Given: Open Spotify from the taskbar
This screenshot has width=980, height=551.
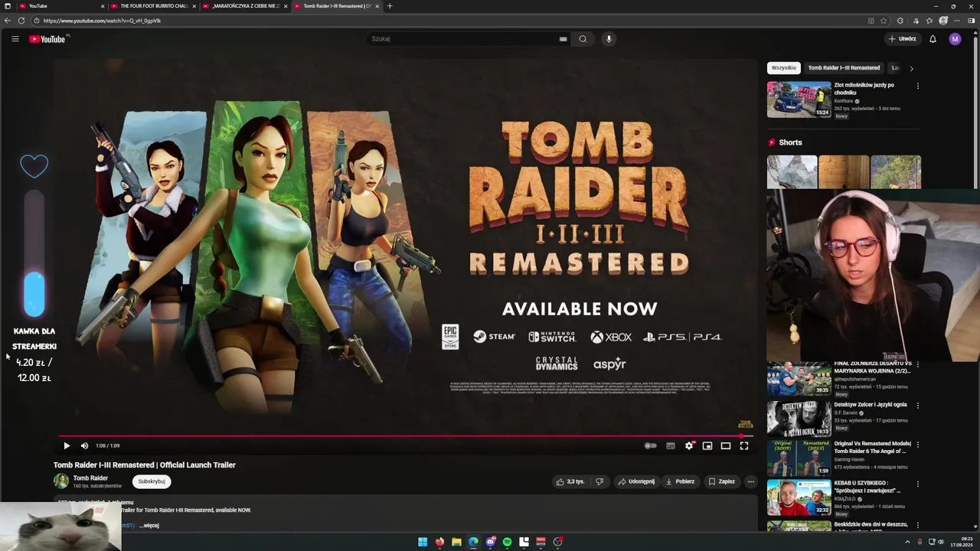Looking at the screenshot, I should tap(507, 542).
